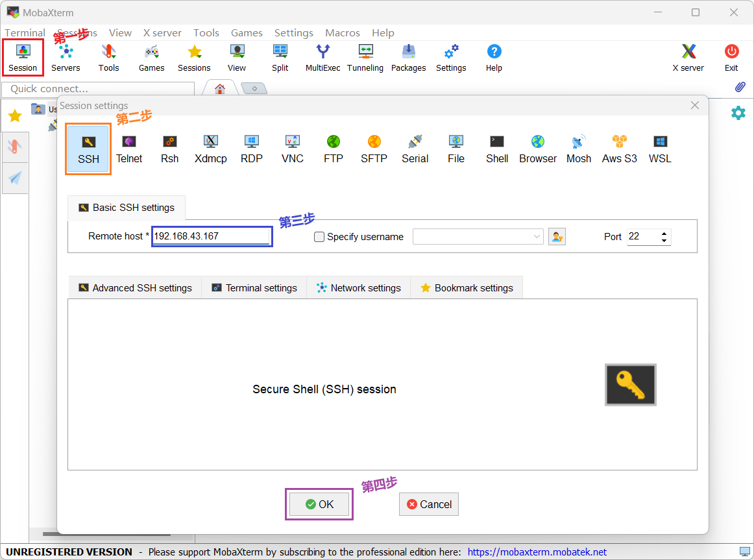Open the Games toolbar icon

[x=151, y=58]
